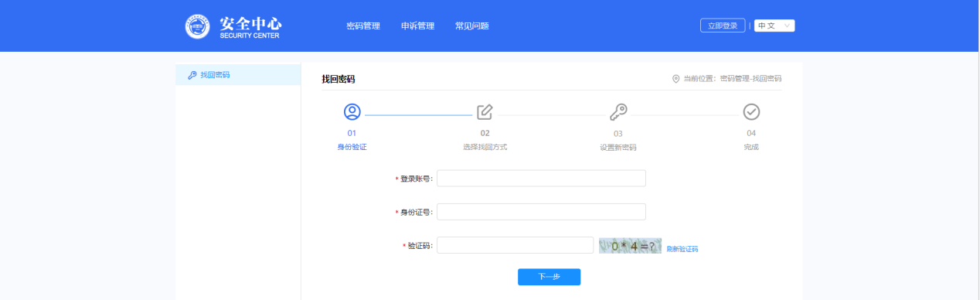The width and height of the screenshot is (980, 300).
Task: Click the 下一步 button
Action: (x=549, y=277)
